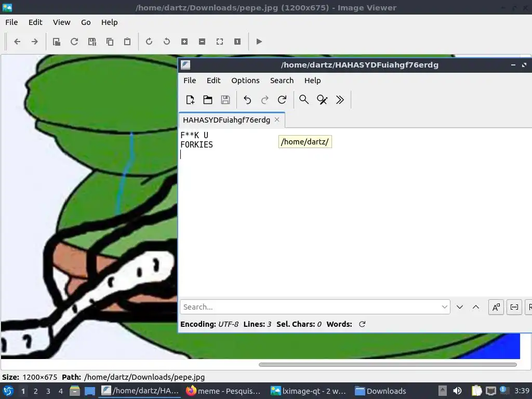The width and height of the screenshot is (532, 399).
Task: Click the horizontal scrollbar of Image Viewer
Action: 388,365
